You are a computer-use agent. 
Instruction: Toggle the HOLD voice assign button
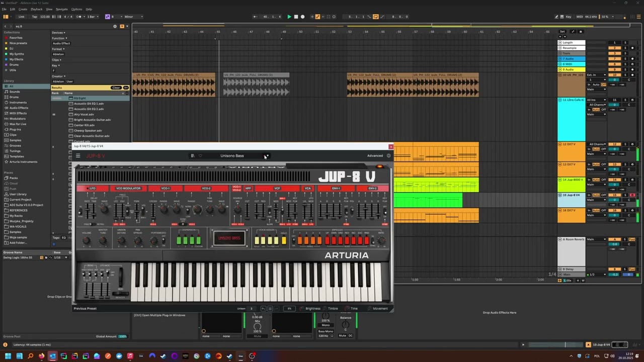pos(284,241)
